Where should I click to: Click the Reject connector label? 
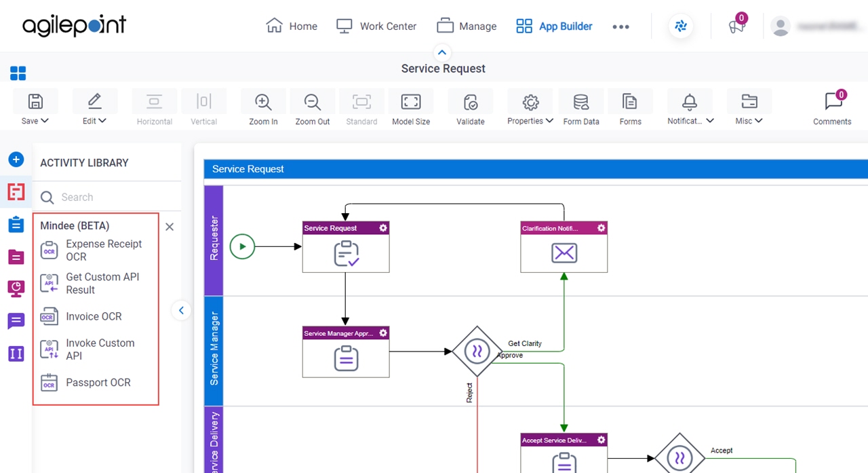tap(469, 393)
